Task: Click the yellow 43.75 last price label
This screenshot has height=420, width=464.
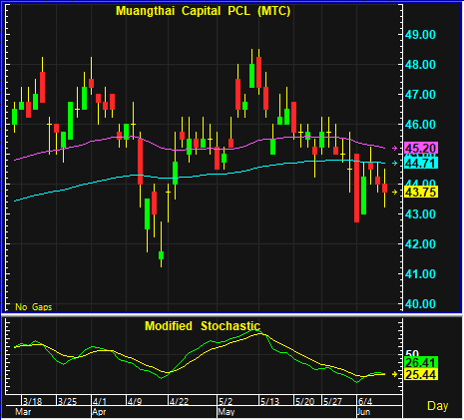Action: 421,192
